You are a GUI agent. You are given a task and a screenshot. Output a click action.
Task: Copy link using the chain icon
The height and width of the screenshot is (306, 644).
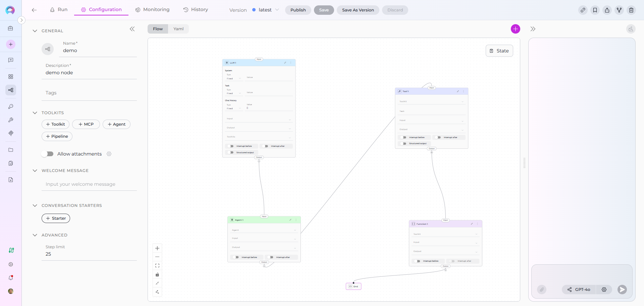(x=583, y=10)
